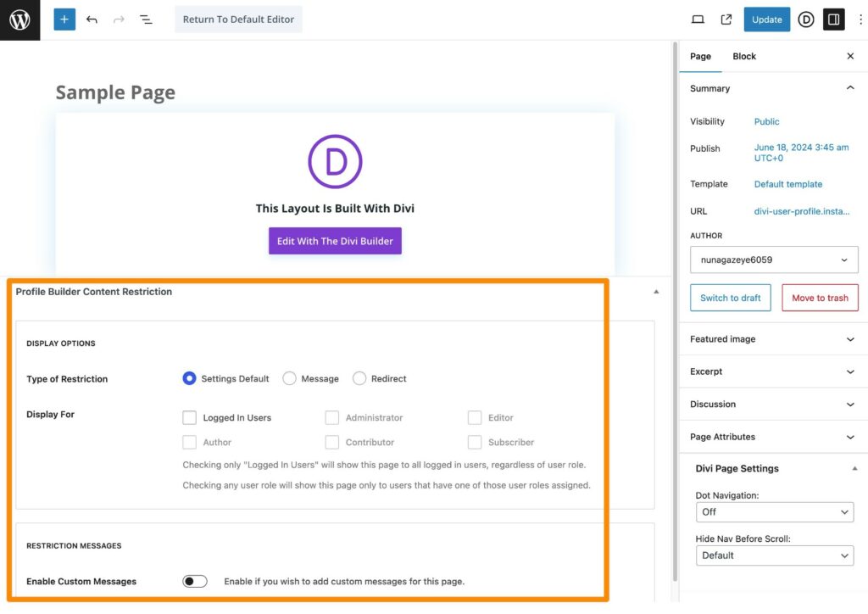Switch to the Block tab

tap(744, 57)
